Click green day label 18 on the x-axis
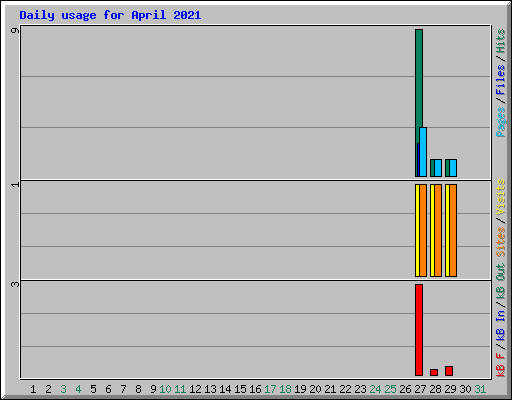The width and height of the screenshot is (512, 400). pos(285,389)
